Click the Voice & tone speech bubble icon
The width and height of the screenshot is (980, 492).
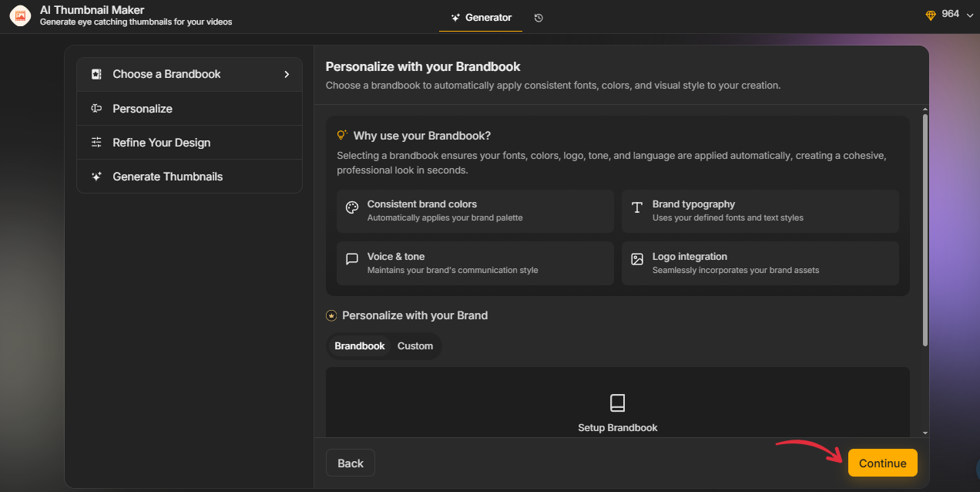point(352,259)
